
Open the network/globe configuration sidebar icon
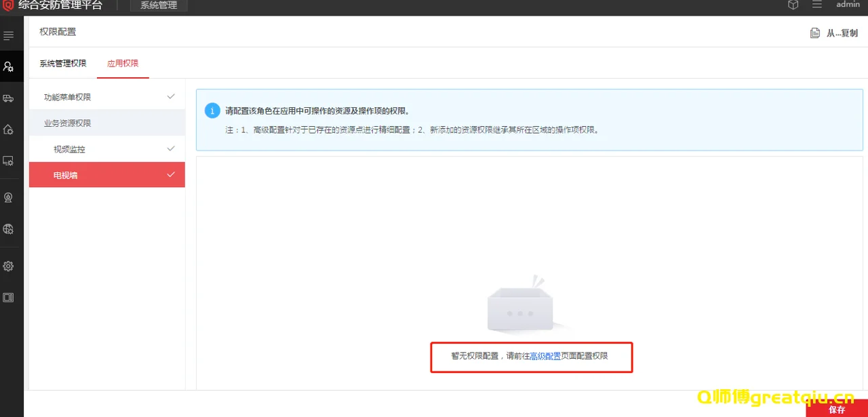click(9, 229)
